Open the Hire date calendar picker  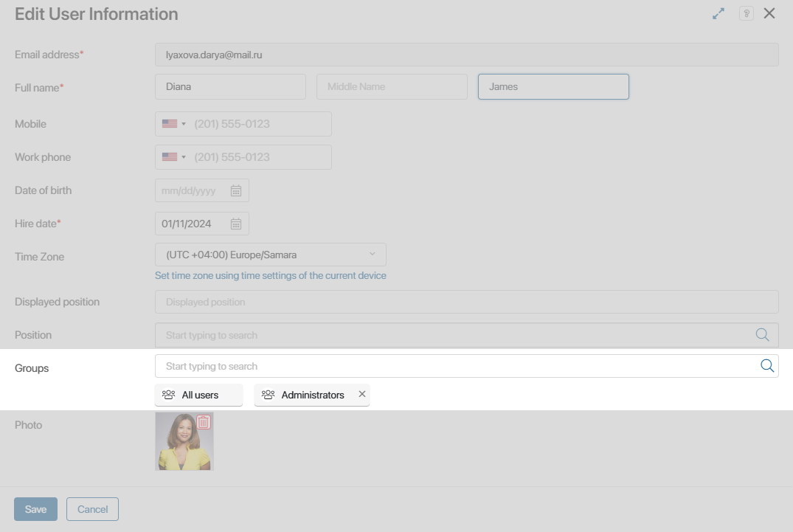(x=235, y=224)
